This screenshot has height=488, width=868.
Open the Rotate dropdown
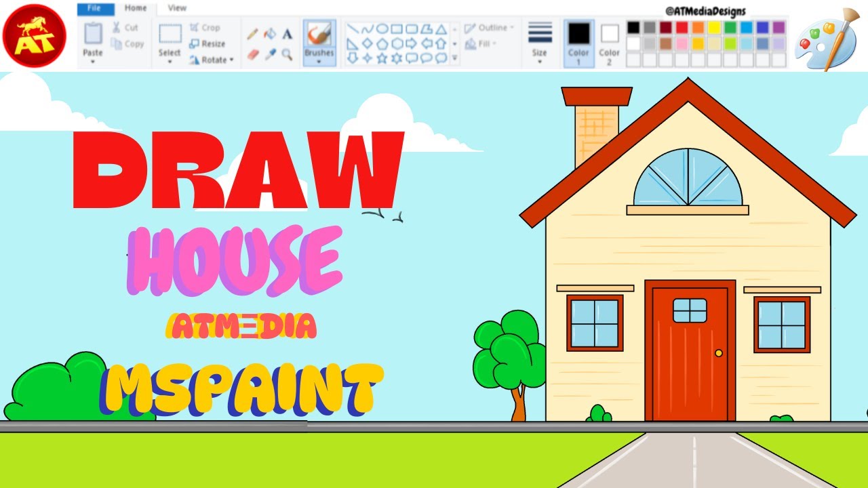(212, 60)
